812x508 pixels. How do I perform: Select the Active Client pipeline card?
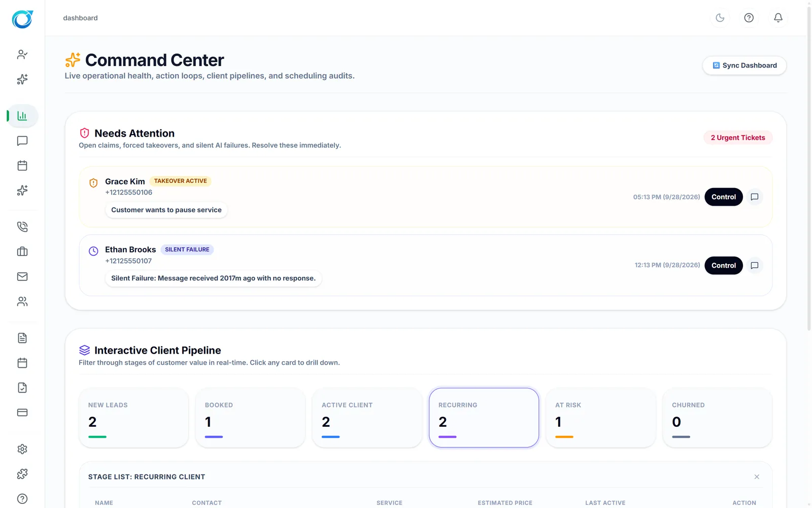tap(367, 418)
